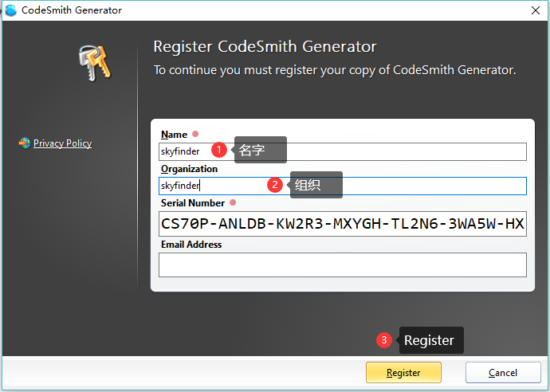Click the CodeSmith Generator title bar icon
Image resolution: width=550 pixels, height=392 pixels.
tap(10, 10)
